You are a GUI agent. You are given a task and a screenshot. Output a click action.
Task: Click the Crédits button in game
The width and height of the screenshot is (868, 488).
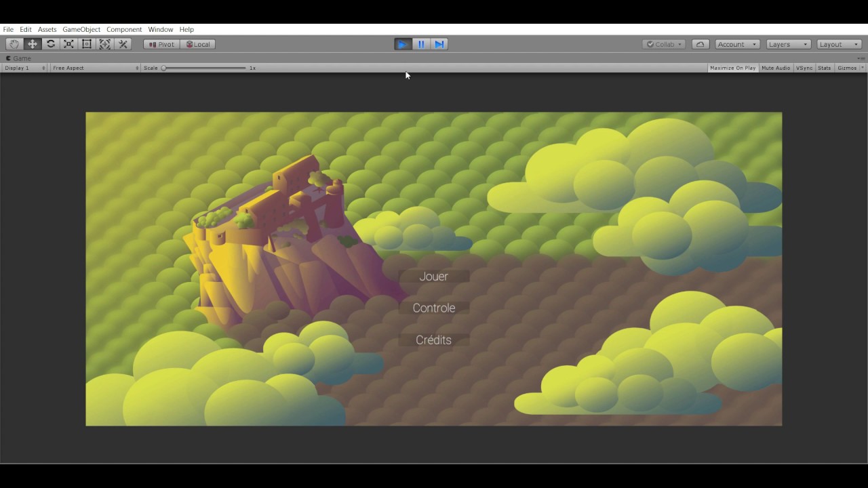point(434,340)
